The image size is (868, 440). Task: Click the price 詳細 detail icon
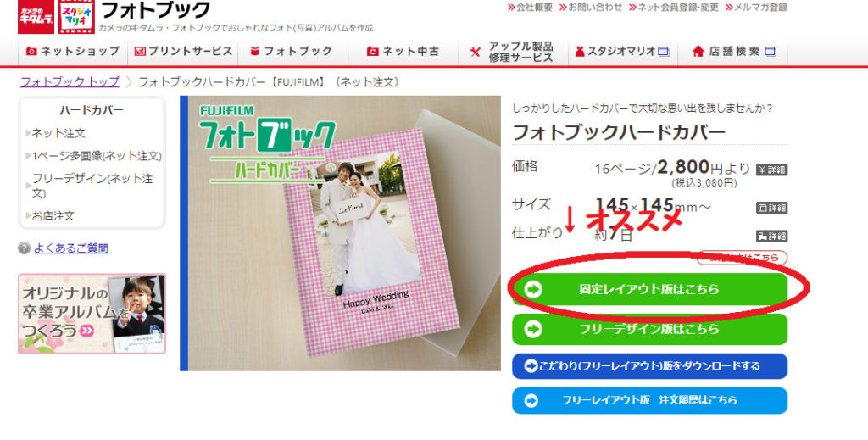click(x=771, y=170)
